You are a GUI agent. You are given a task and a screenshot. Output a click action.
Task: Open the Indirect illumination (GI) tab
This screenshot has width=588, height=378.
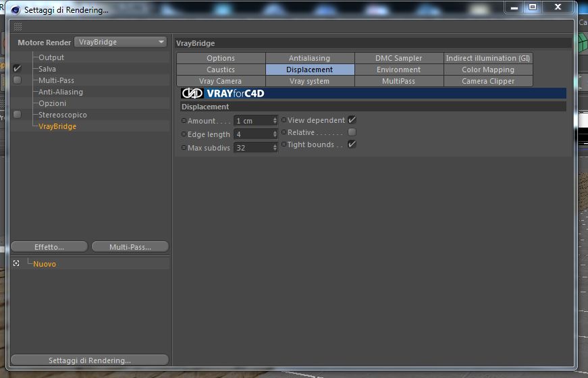(x=488, y=58)
